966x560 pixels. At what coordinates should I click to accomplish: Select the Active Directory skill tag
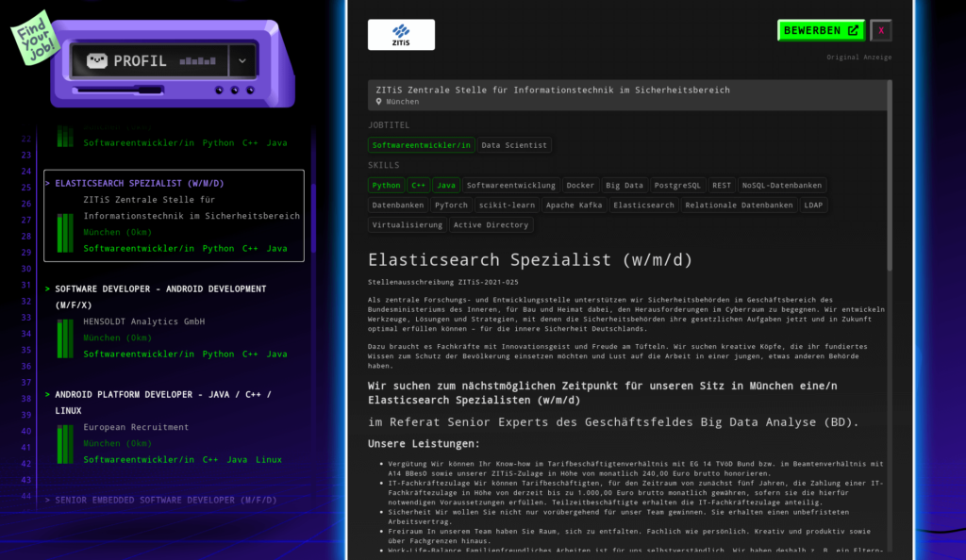coord(491,225)
